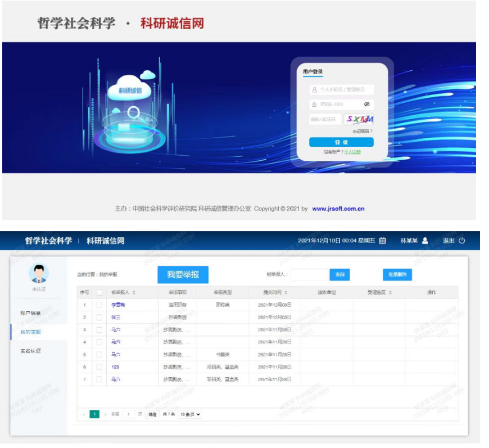This screenshot has height=448, width=489.
Task: Click the SXMM captcha image to refresh
Action: click(x=360, y=119)
